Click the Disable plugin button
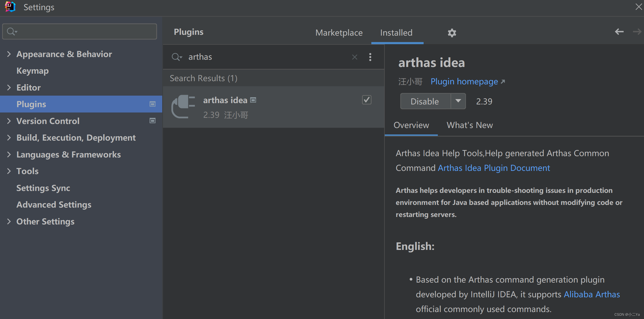This screenshot has width=644, height=319. click(x=425, y=101)
